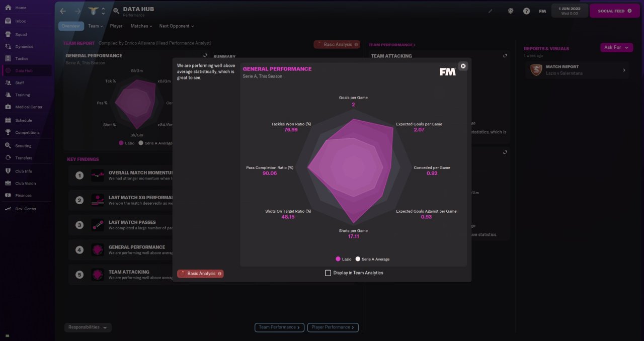The image size is (644, 341).
Task: Click the Goals per Game value 2
Action: [x=353, y=105]
